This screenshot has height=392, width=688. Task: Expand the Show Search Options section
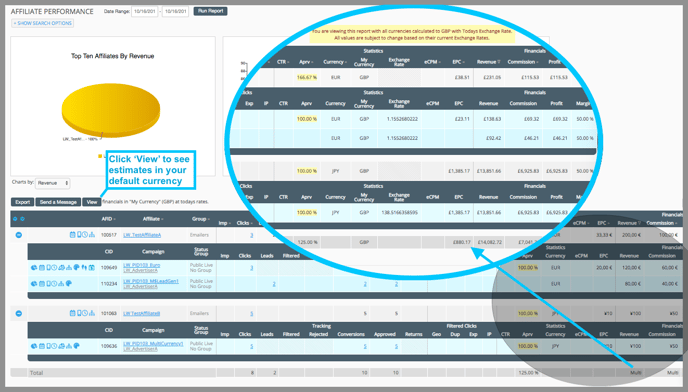(x=43, y=23)
